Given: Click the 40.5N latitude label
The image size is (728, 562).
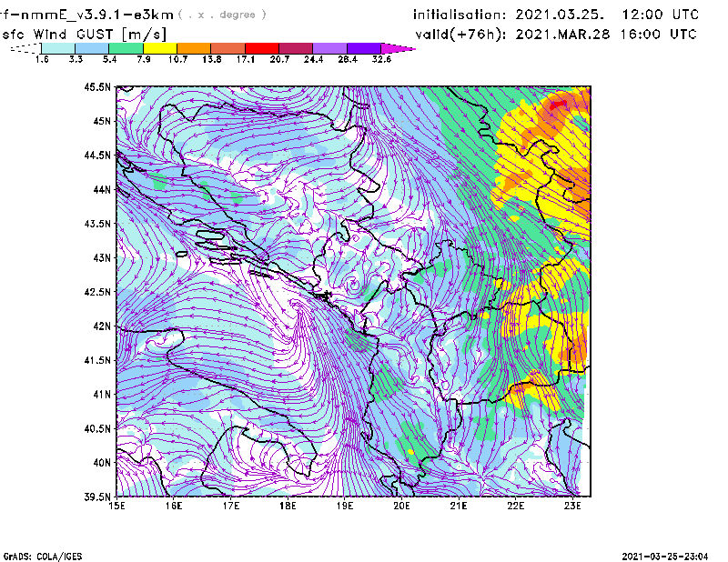Looking at the screenshot, I should (97, 428).
